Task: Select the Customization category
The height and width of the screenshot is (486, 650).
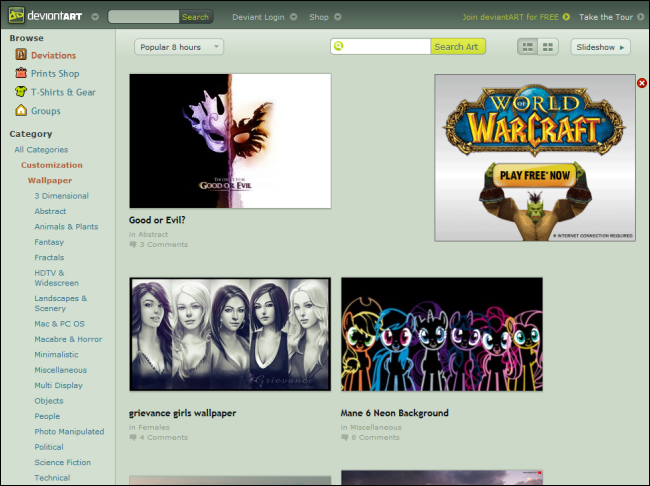Action: 52,165
